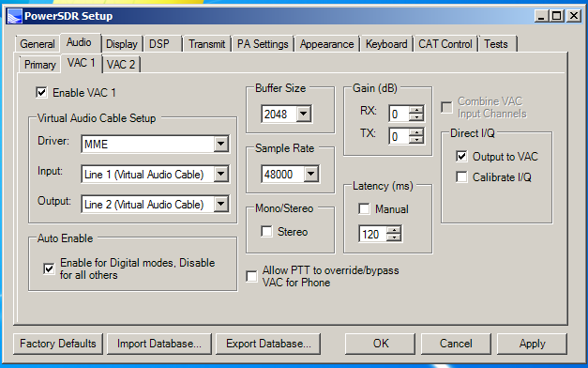Switch to the General tab

(x=38, y=44)
